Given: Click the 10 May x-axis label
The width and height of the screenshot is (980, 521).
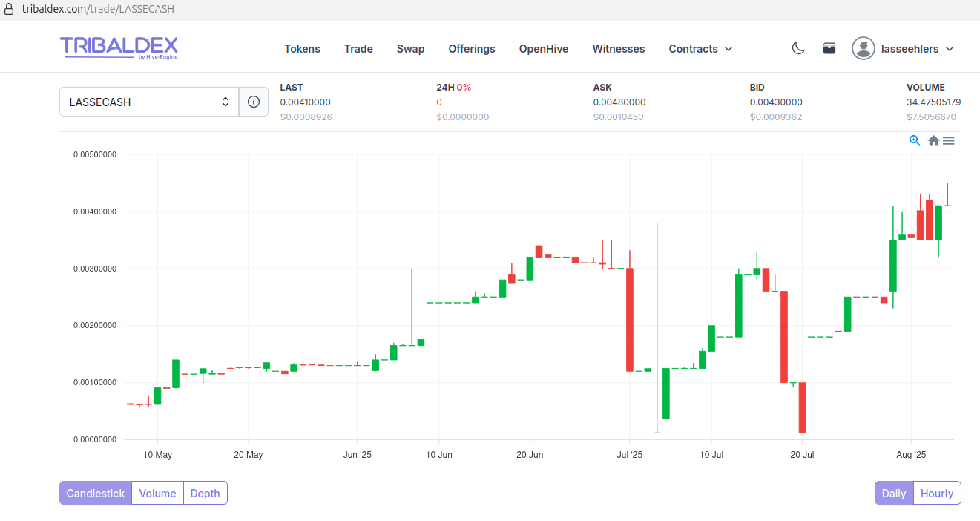Looking at the screenshot, I should click(x=157, y=455).
